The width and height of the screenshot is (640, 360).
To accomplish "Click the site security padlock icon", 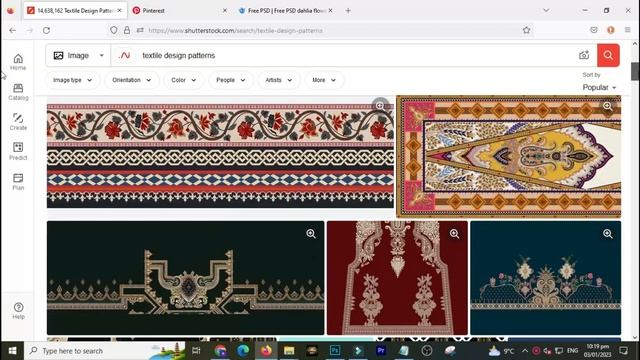I will (x=127, y=30).
